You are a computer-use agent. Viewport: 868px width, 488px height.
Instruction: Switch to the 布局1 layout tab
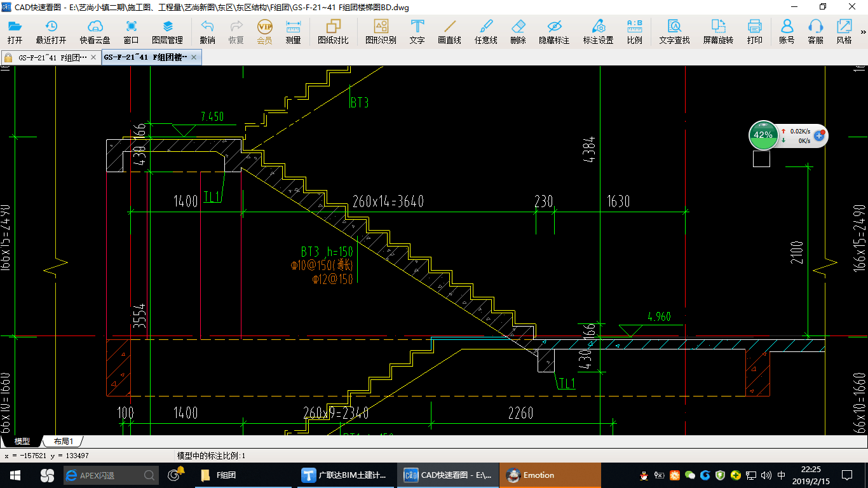tap(63, 441)
